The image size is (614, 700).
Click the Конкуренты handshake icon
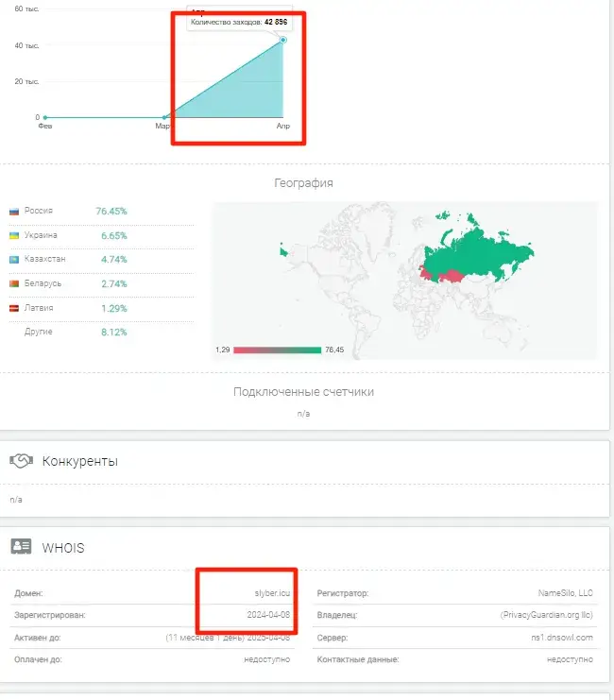(x=22, y=461)
